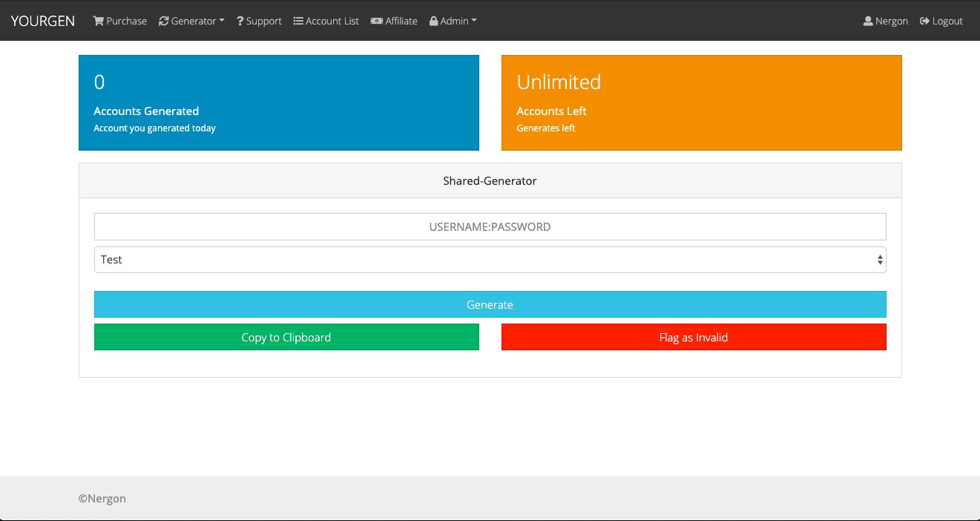Image resolution: width=980 pixels, height=521 pixels.
Task: Click the list icon beside Account List
Action: 298,21
